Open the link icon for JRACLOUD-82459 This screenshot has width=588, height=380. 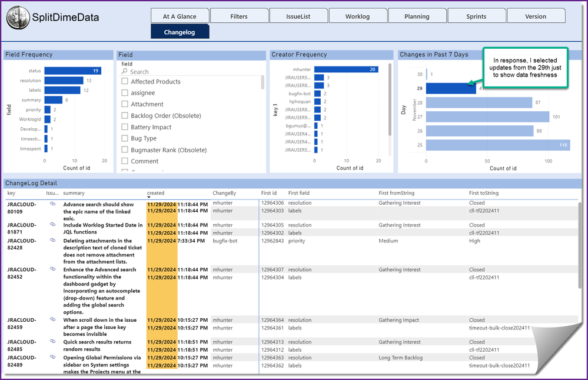52,320
